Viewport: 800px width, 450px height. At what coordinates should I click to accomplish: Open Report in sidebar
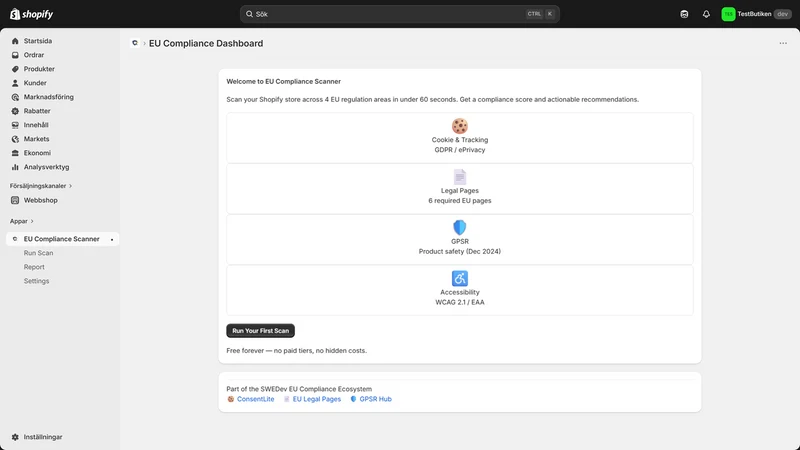click(x=34, y=267)
